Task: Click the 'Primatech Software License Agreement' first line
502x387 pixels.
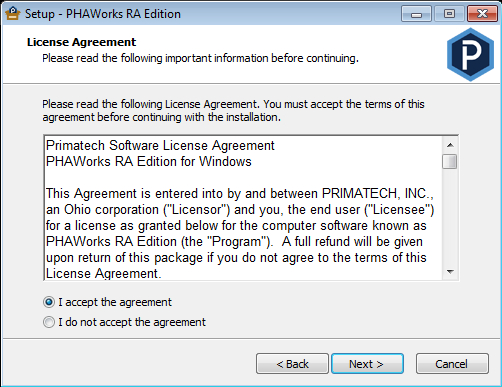Action: [160, 146]
